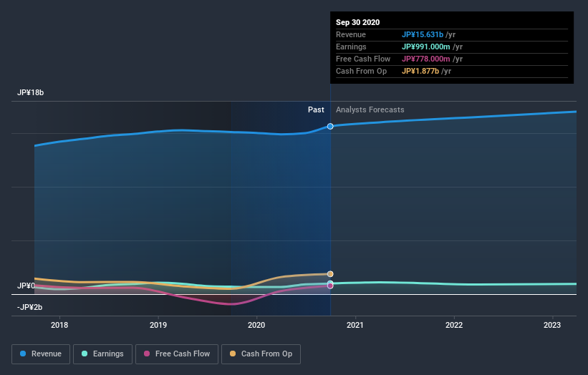
Task: Click the Past label
Action: [x=316, y=109]
